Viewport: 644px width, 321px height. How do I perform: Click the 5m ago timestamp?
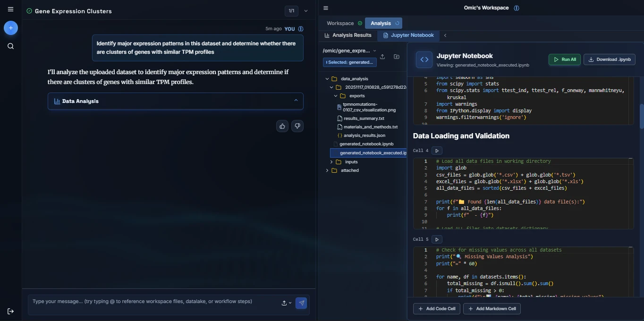tap(273, 29)
